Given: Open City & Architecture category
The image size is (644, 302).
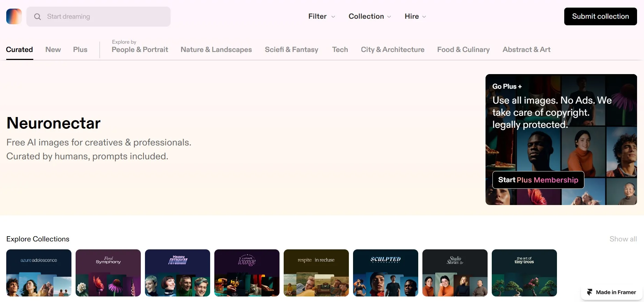Looking at the screenshot, I should tap(393, 50).
